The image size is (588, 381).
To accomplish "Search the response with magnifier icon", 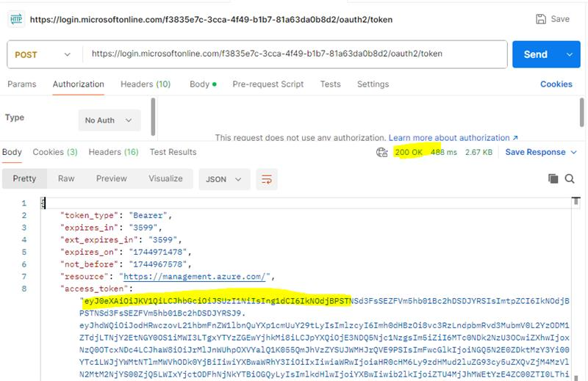I will point(569,178).
